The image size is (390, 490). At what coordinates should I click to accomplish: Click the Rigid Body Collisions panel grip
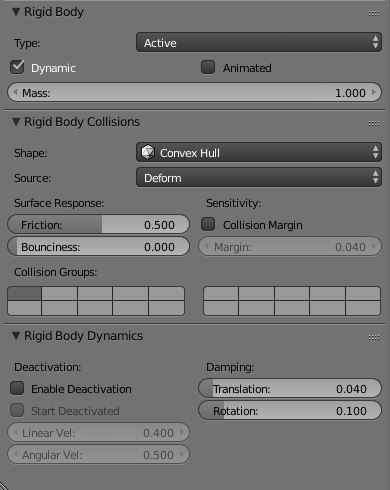(x=374, y=123)
